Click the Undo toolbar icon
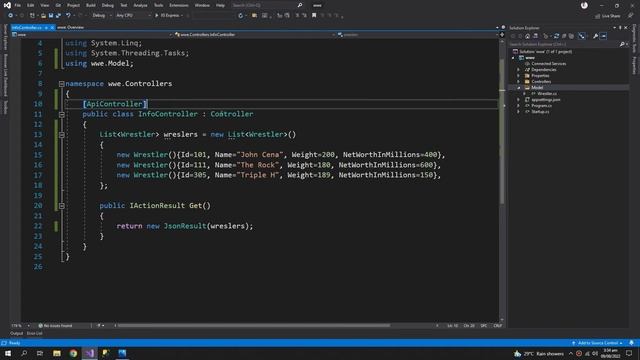Screen dimensions: 640x360 pyautogui.click(x=68, y=16)
